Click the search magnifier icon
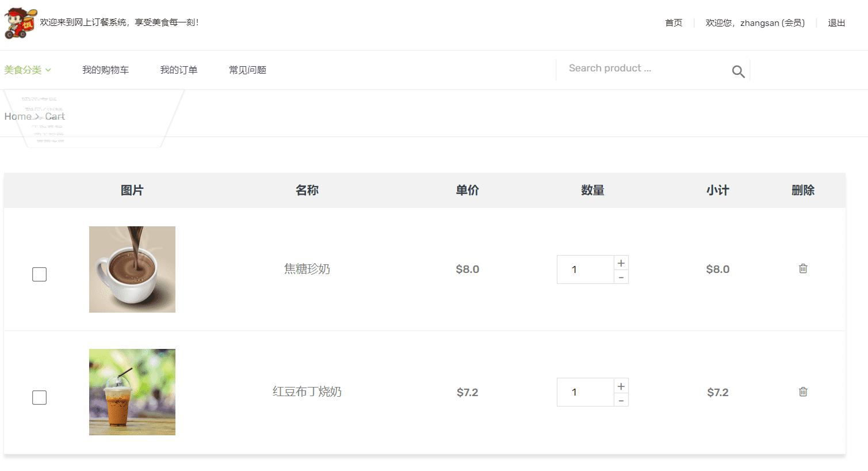Image resolution: width=868 pixels, height=471 pixels. pos(738,71)
